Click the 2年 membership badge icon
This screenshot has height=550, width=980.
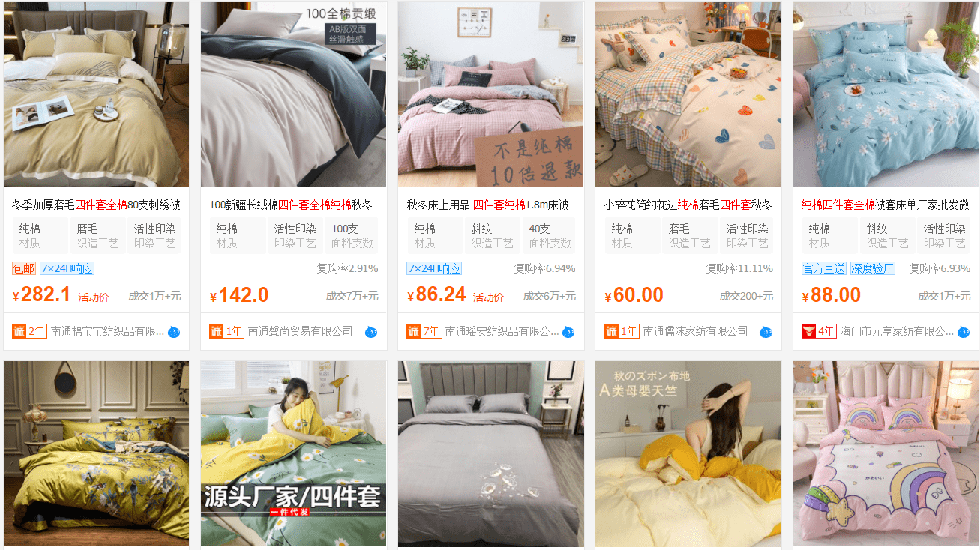30,331
